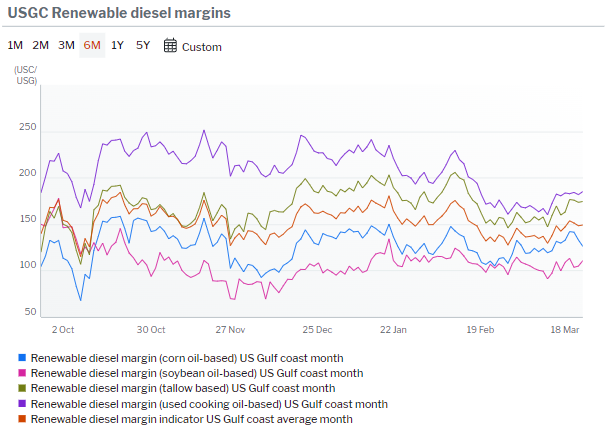Screen dimensions: 610x446
Task: Open the Custom date range picker
Action: pyautogui.click(x=201, y=47)
